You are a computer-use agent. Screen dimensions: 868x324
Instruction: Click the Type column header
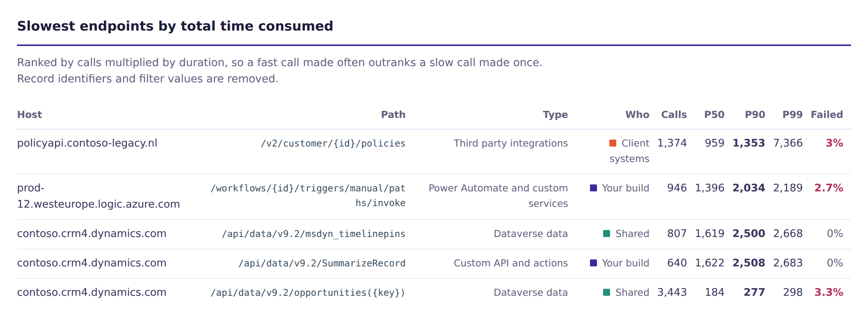click(x=555, y=114)
